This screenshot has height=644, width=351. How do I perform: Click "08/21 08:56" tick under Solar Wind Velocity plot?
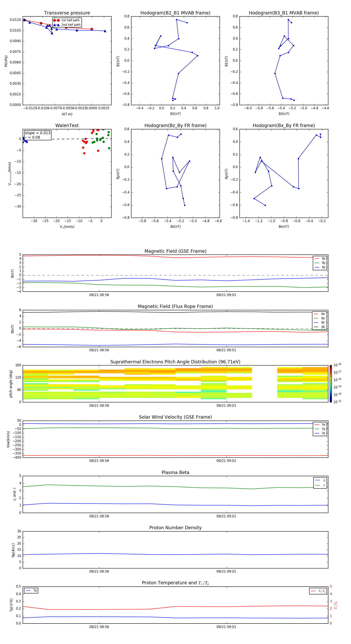click(x=99, y=461)
